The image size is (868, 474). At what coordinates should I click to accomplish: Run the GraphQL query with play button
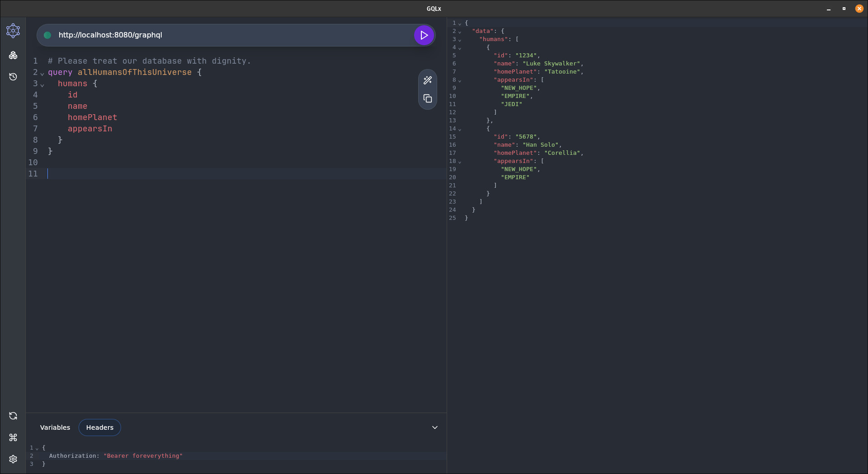(x=424, y=35)
